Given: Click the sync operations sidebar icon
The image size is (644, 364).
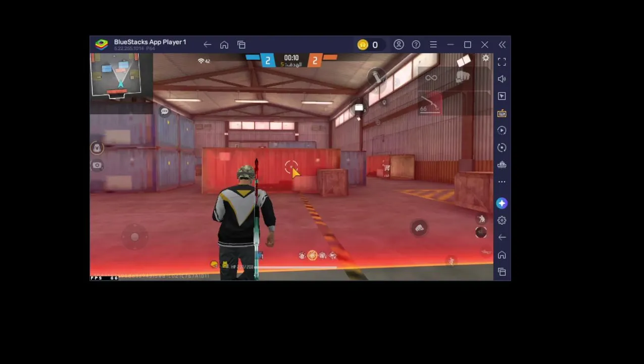Looking at the screenshot, I should pyautogui.click(x=502, y=148).
